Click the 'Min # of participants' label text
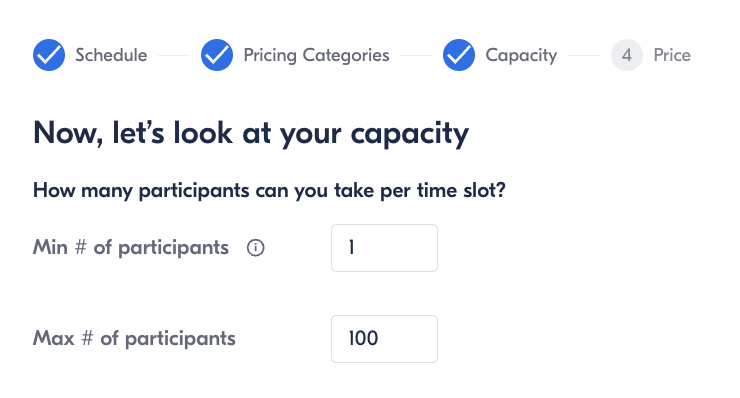Screen dimensions: 740x398 [x=131, y=248]
